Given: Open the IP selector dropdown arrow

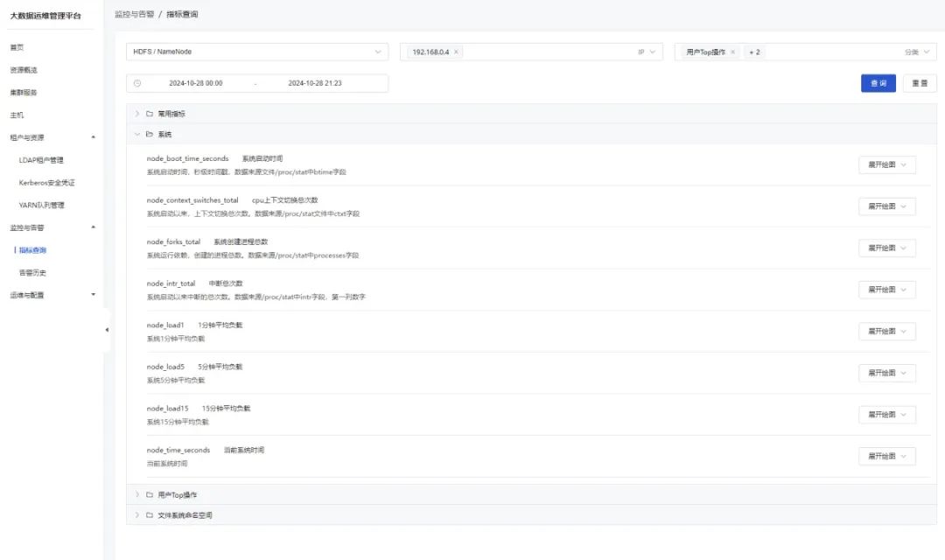Looking at the screenshot, I should coord(652,52).
